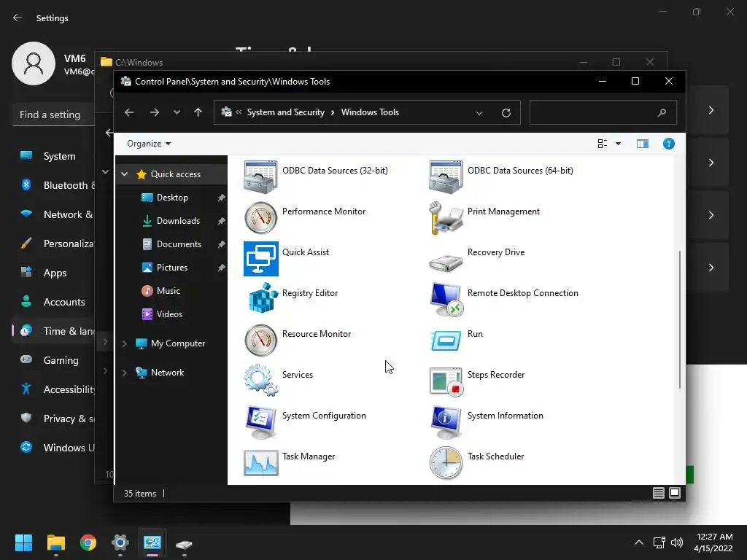
Task: Select the Services gears icon
Action: (x=260, y=380)
